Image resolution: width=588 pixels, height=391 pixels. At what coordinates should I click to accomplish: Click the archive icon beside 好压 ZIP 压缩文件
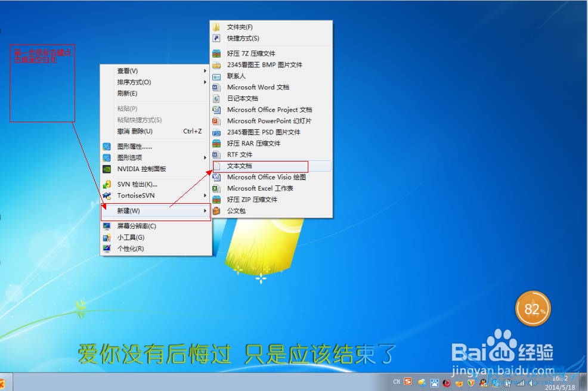click(x=216, y=200)
